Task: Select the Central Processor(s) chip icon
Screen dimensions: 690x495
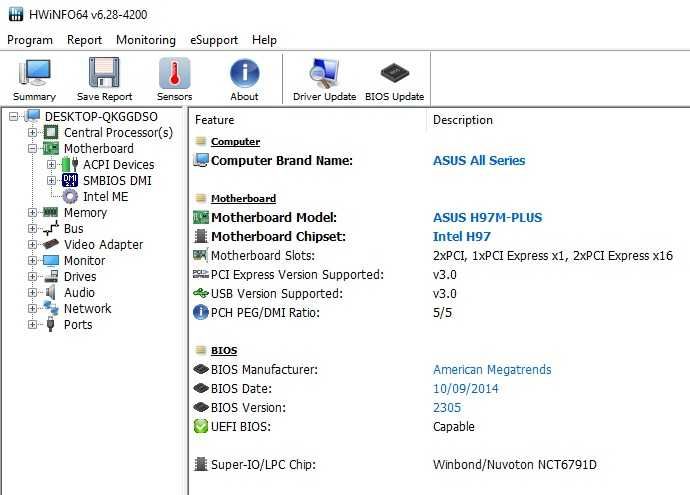Action: (x=51, y=132)
